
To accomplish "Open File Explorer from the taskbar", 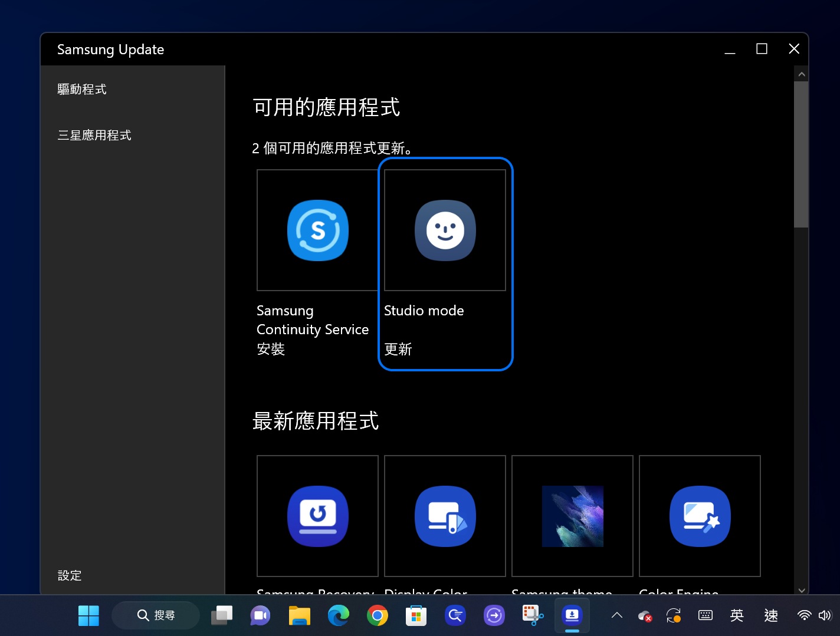I will (x=300, y=616).
